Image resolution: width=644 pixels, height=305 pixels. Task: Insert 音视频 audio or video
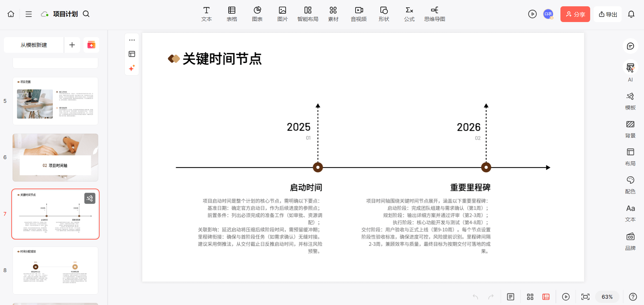[x=359, y=14]
